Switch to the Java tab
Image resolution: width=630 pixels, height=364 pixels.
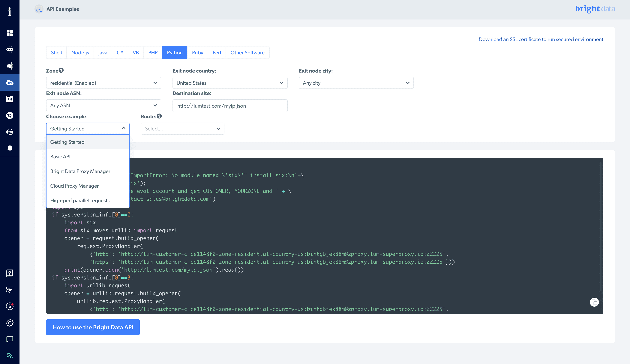tap(103, 52)
